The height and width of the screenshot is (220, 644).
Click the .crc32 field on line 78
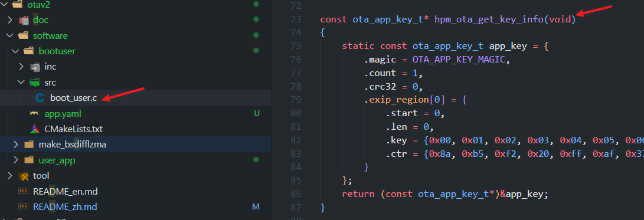point(380,87)
